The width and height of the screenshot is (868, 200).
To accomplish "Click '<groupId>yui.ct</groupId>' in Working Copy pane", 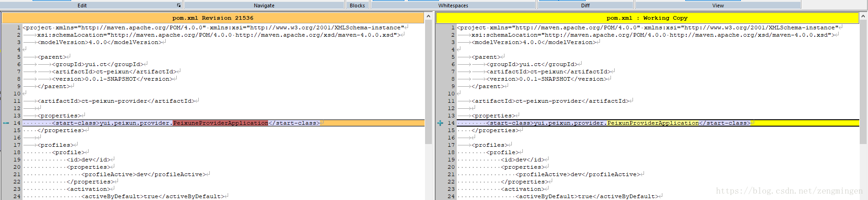I will pyautogui.click(x=532, y=64).
